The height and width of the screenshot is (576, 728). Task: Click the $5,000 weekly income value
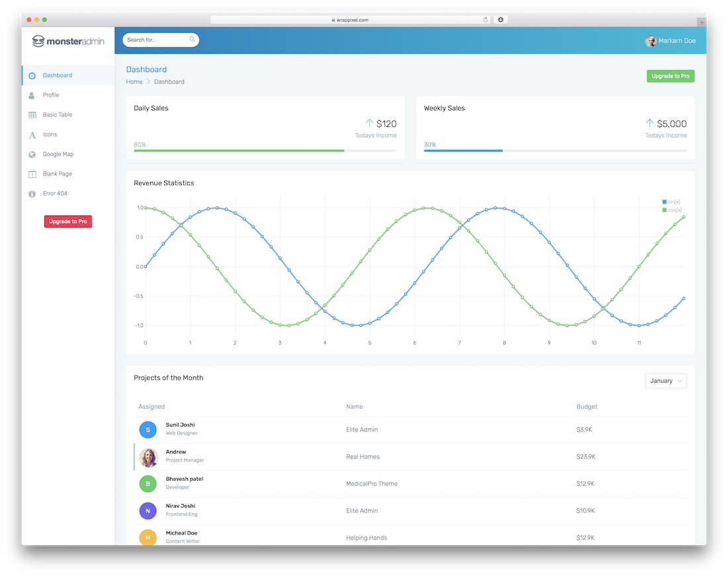671,124
